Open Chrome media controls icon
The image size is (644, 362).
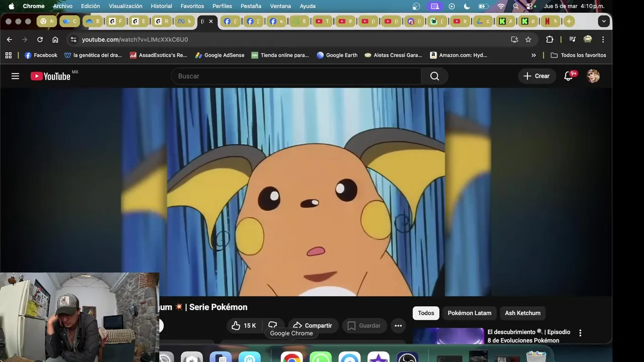(x=572, y=39)
